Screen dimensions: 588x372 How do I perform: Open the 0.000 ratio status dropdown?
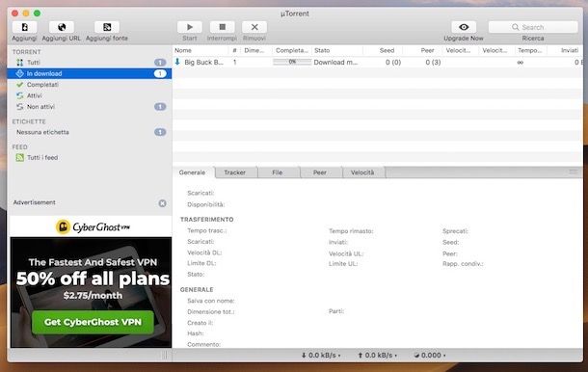coord(430,355)
